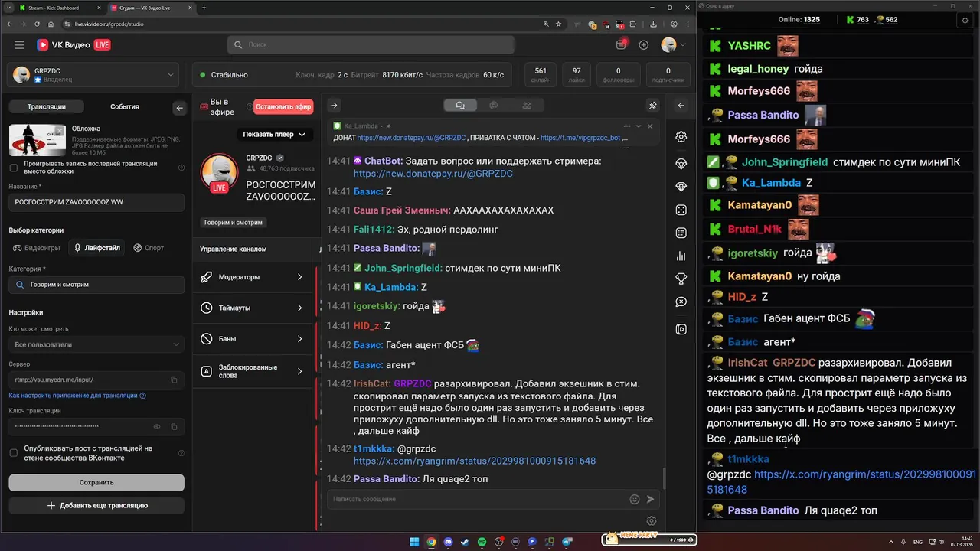
Task: Click the VK Видео search box
Action: [371, 45]
